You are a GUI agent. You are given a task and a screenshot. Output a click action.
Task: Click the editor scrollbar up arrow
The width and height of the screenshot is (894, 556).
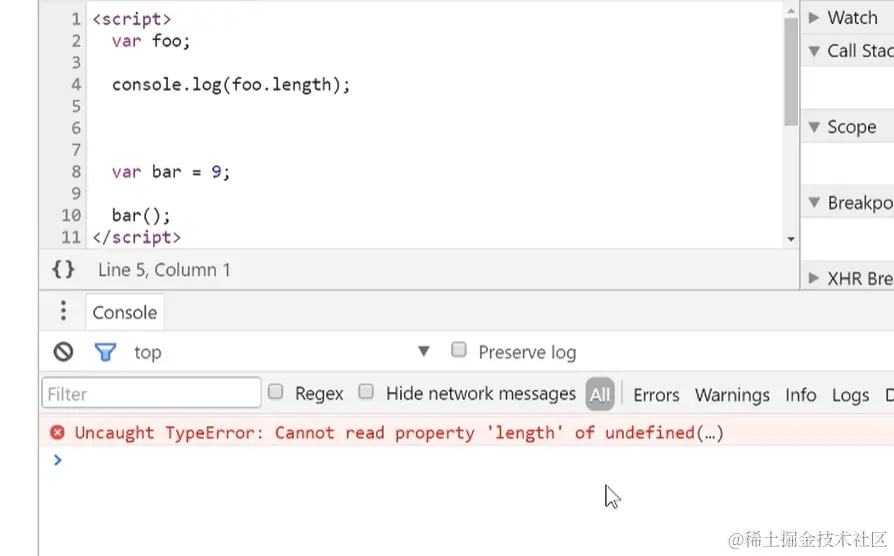[791, 10]
